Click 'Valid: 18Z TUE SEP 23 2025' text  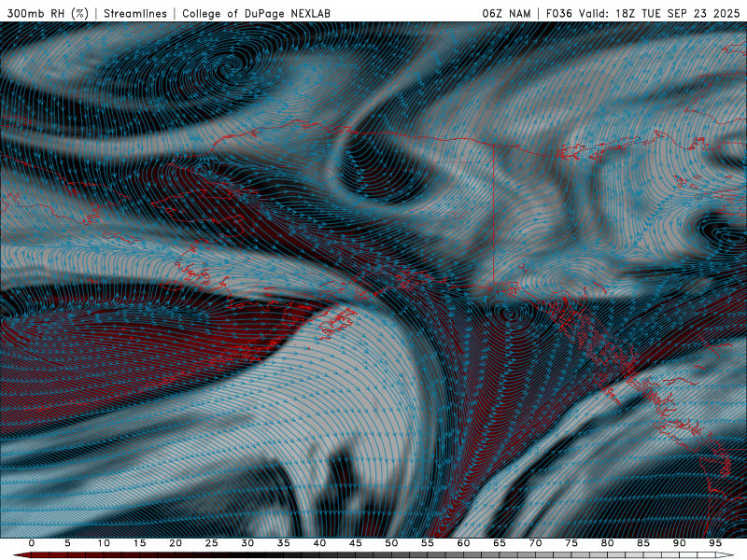(659, 13)
